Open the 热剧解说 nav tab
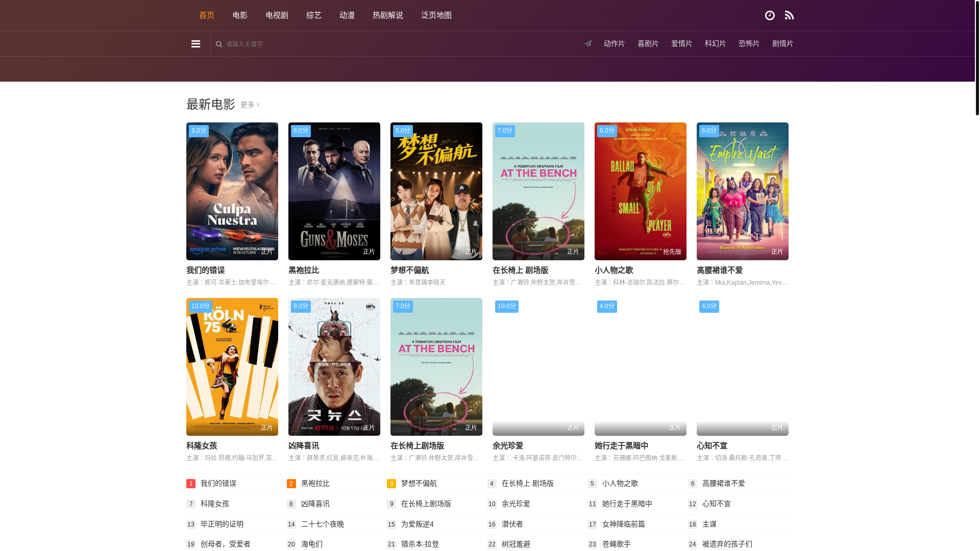The image size is (980, 551). (388, 15)
